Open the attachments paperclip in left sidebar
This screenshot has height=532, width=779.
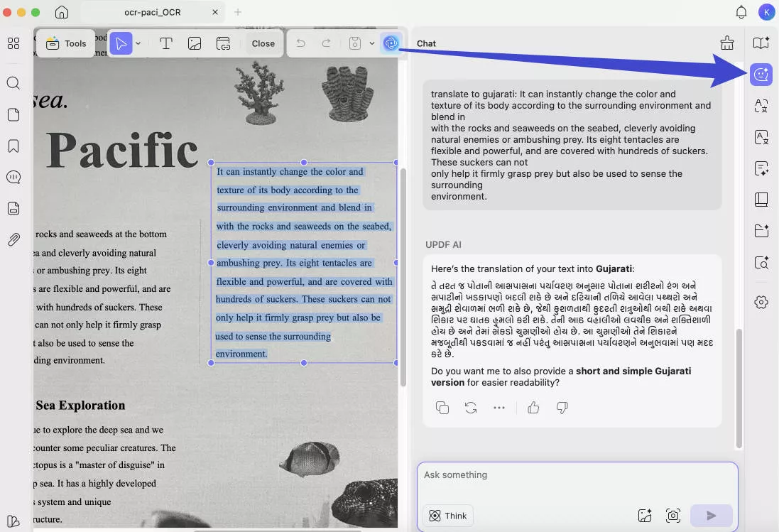(x=13, y=239)
